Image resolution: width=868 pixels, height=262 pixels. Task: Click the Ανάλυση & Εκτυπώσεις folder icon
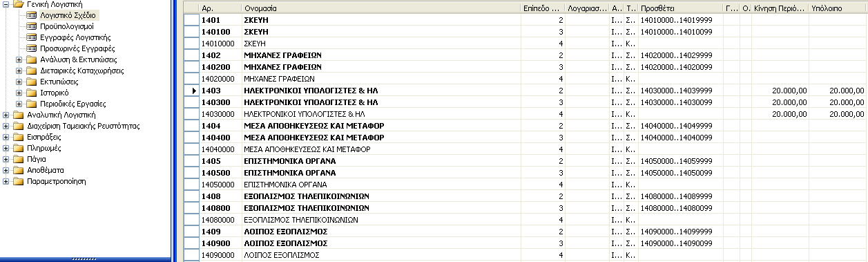(x=32, y=59)
